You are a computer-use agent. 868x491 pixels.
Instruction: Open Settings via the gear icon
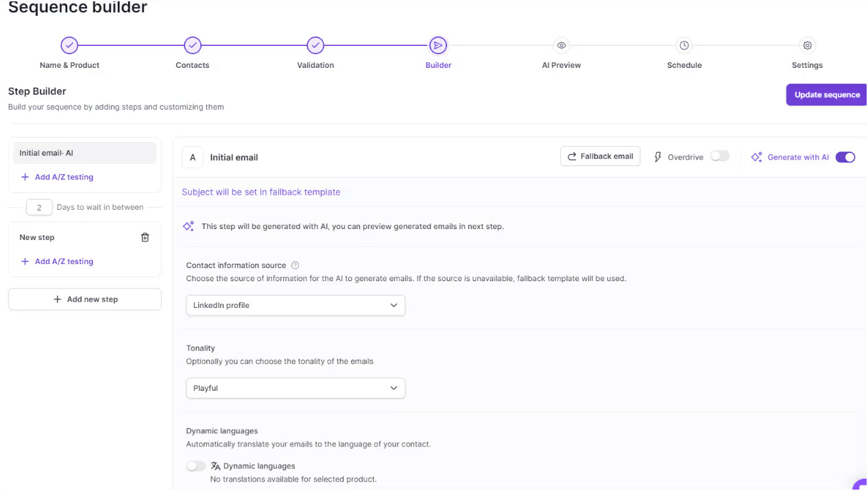807,45
